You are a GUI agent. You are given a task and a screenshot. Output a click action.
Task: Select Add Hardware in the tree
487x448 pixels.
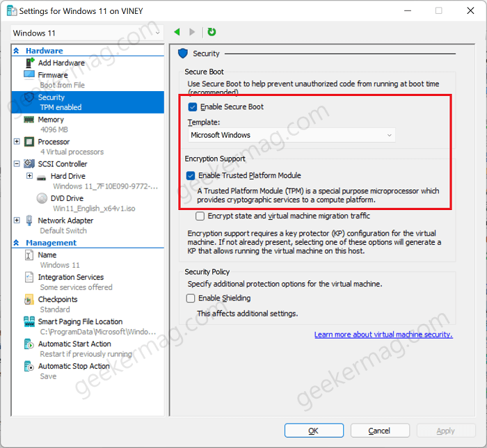click(61, 63)
